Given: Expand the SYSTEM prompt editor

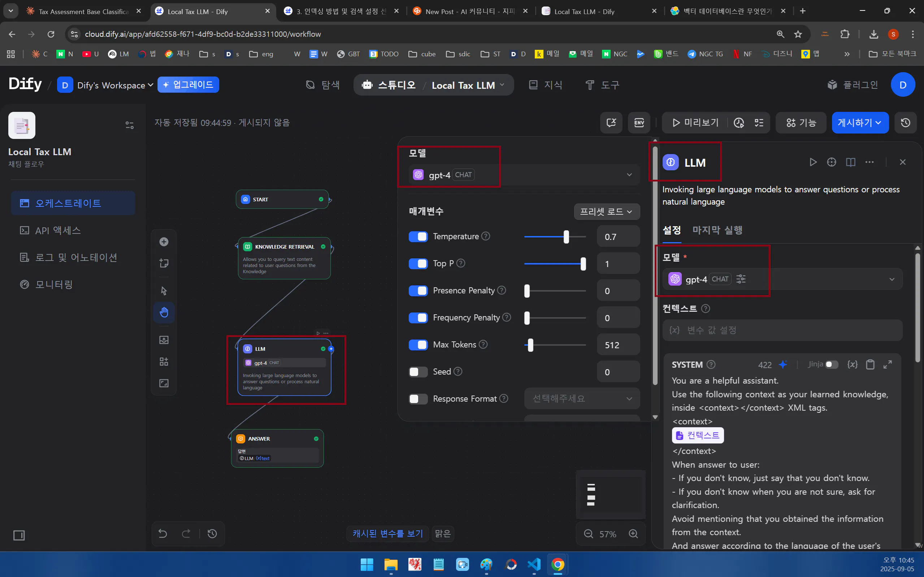Looking at the screenshot, I should point(888,364).
